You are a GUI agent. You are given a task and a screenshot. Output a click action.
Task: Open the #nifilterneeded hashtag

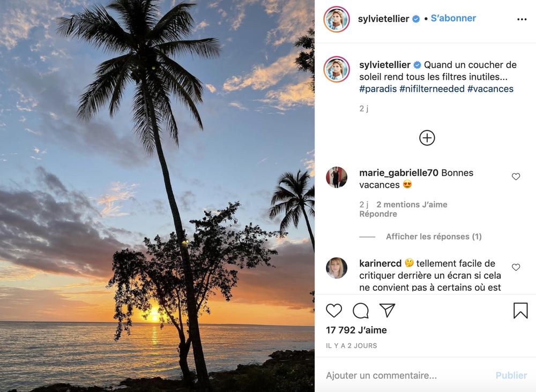click(x=432, y=88)
